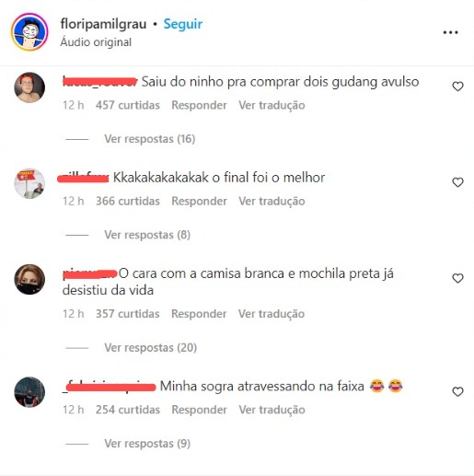Open the floripamilgrau username
The width and height of the screenshot is (474, 476).
pyautogui.click(x=103, y=24)
